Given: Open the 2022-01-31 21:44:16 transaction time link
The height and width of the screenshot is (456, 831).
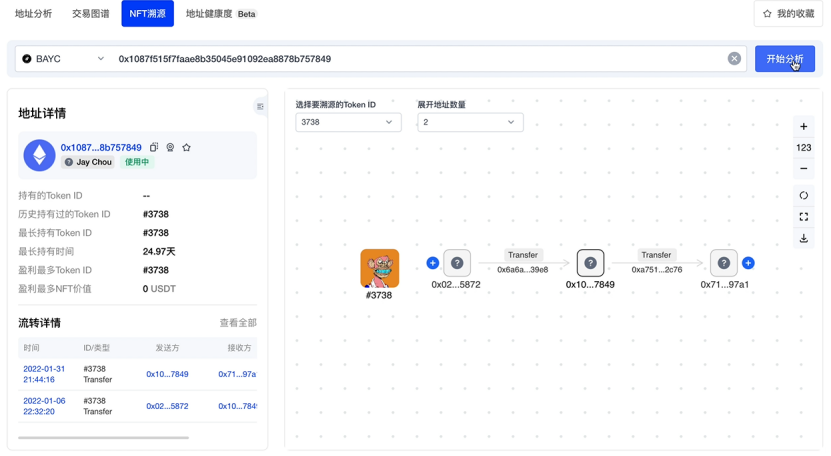Looking at the screenshot, I should click(x=44, y=374).
